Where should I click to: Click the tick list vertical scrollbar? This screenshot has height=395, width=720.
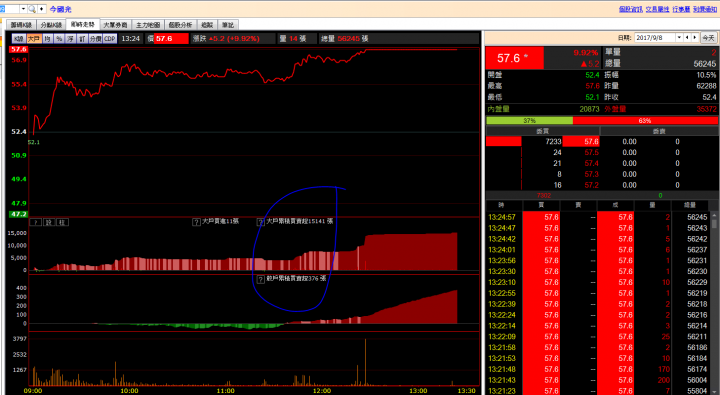pyautogui.click(x=714, y=303)
